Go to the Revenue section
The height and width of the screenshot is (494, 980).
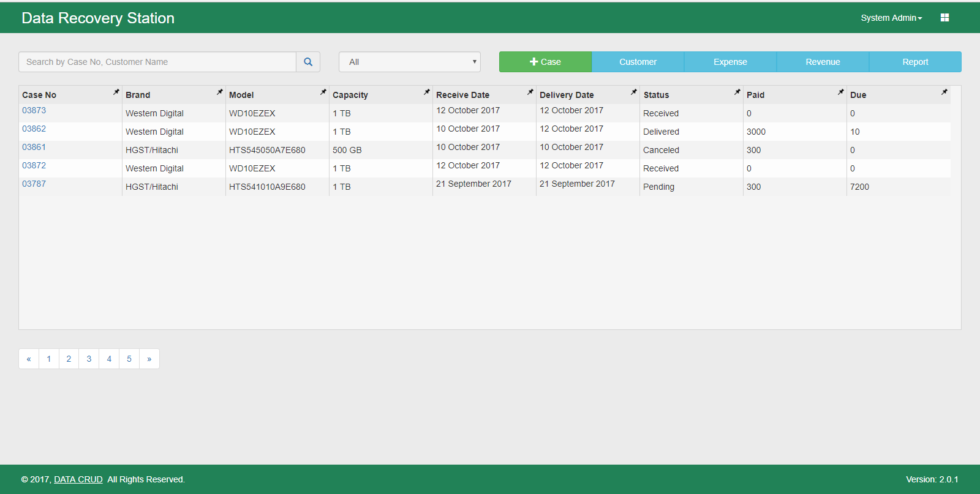(x=823, y=62)
